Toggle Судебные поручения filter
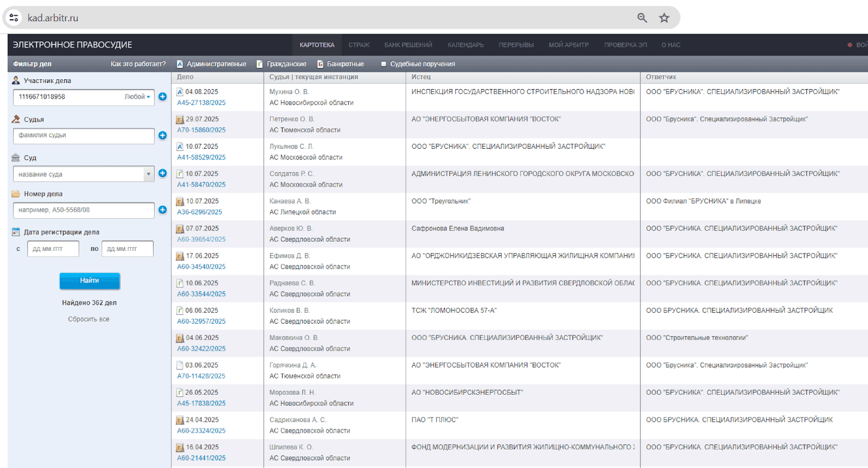 coord(418,64)
